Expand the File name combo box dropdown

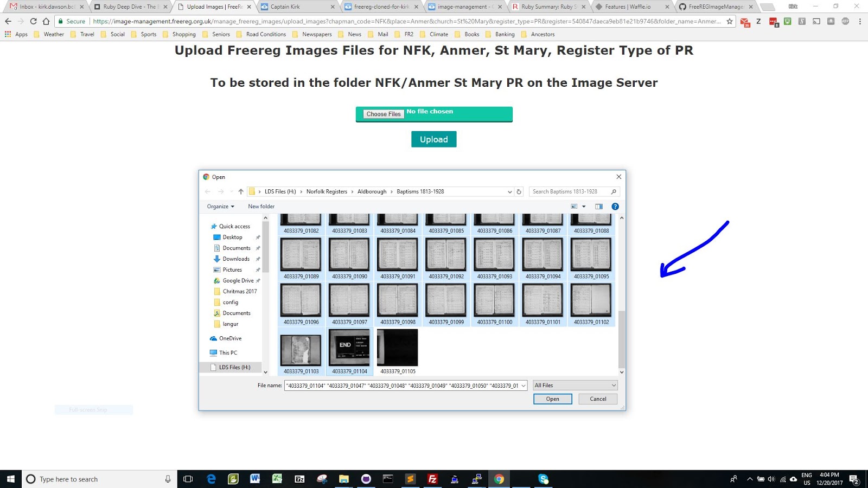click(x=524, y=386)
